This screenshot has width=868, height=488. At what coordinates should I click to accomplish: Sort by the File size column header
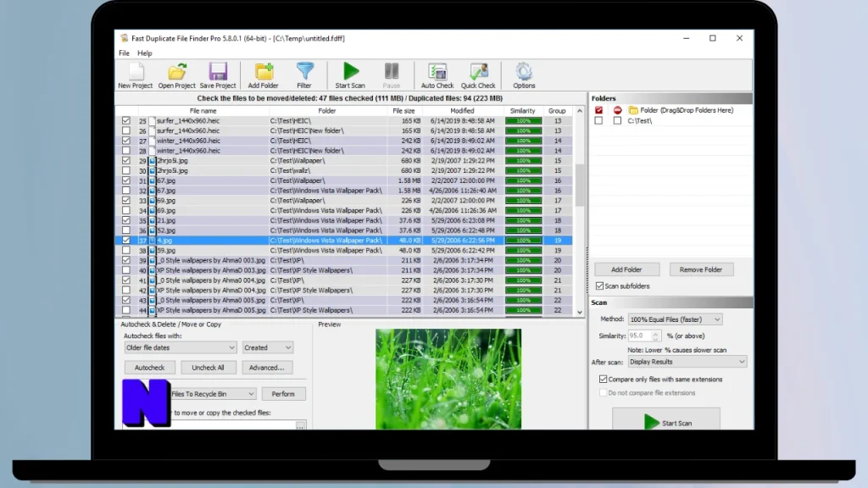point(404,111)
